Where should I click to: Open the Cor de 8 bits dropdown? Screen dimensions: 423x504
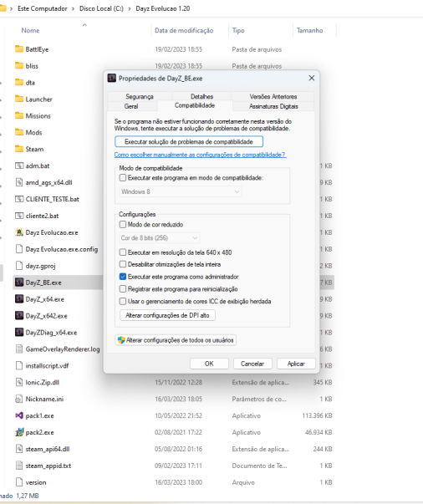tap(160, 238)
